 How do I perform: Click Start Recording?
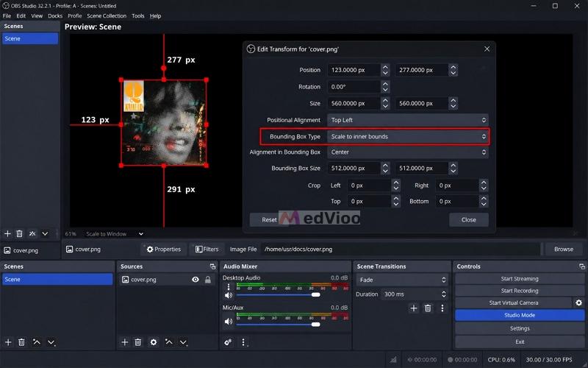click(x=520, y=291)
